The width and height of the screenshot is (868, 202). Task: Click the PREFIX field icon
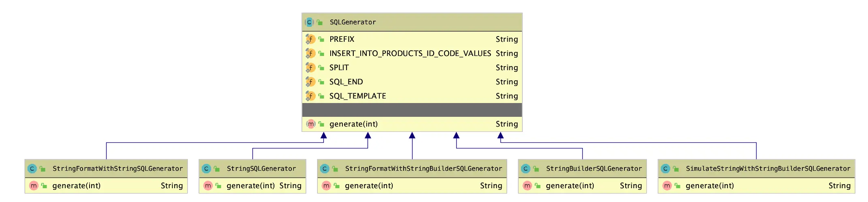[x=310, y=39]
